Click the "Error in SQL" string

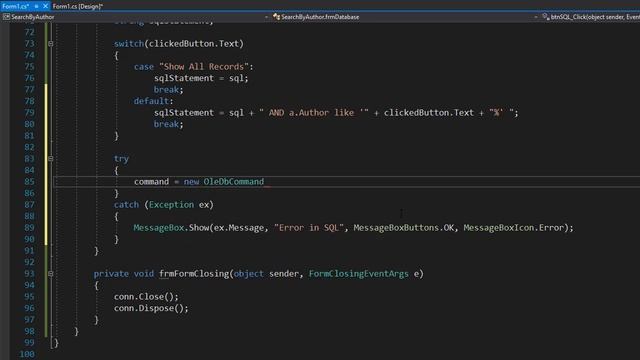click(x=309, y=228)
